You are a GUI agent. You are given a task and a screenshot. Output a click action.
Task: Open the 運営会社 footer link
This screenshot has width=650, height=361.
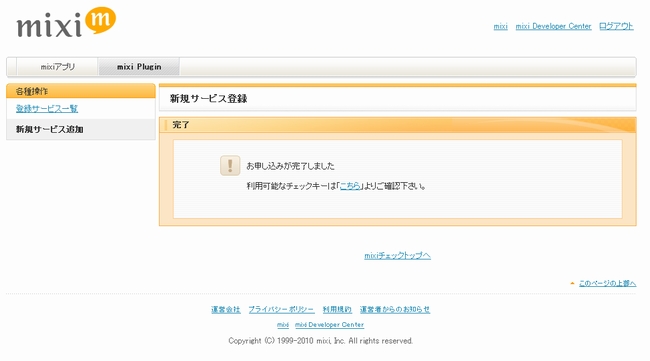pos(226,310)
